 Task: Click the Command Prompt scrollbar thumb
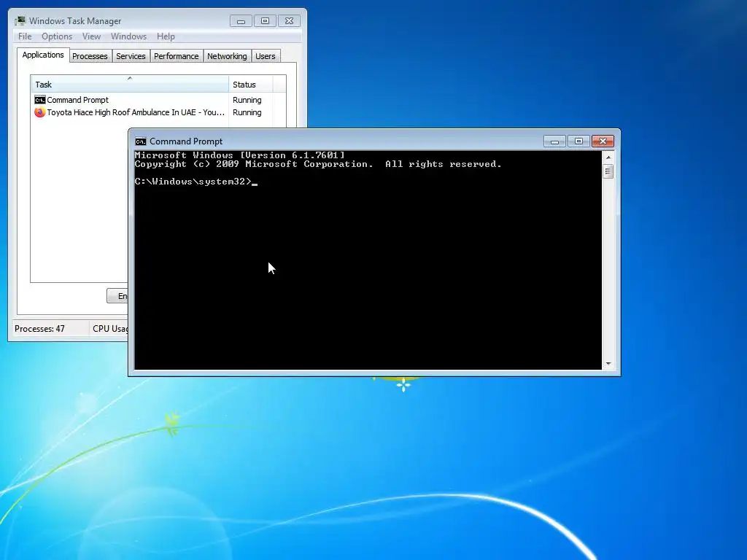coord(608,171)
